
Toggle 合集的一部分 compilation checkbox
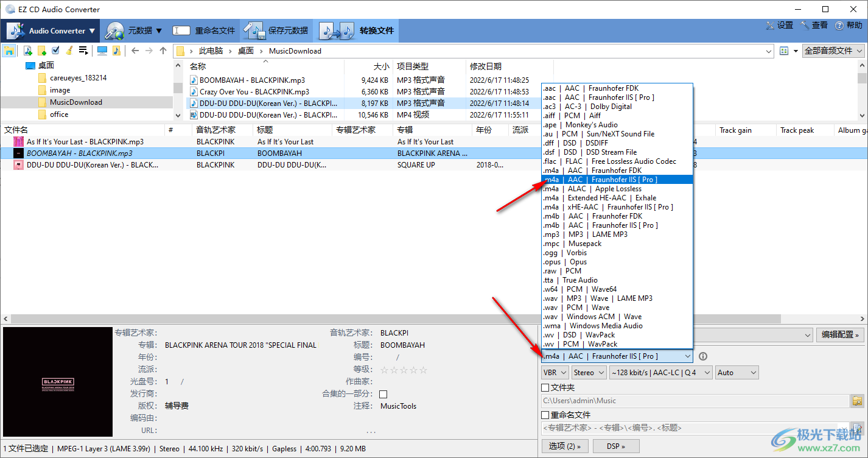point(383,394)
